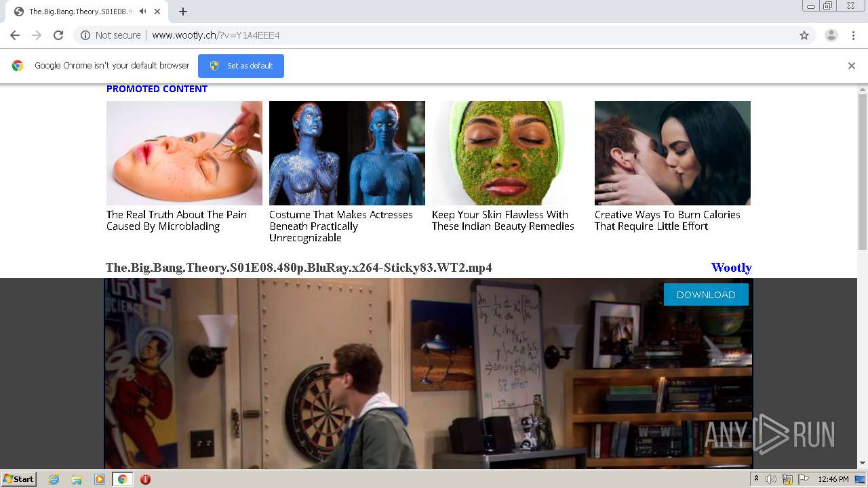Dismiss default browser notification bar
The image size is (868, 488).
click(852, 66)
